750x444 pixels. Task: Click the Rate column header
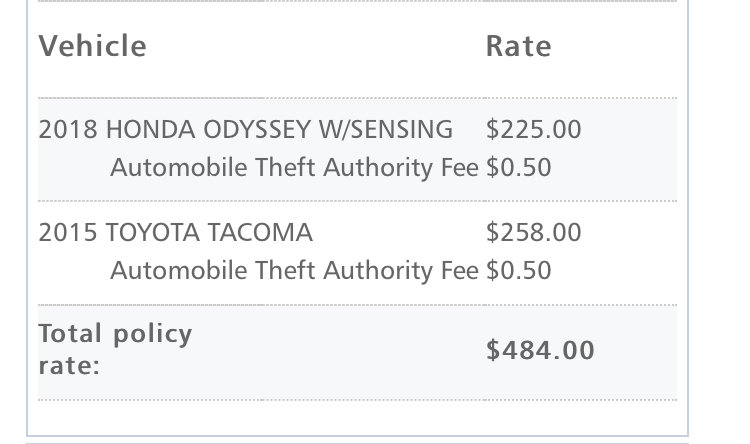(518, 46)
